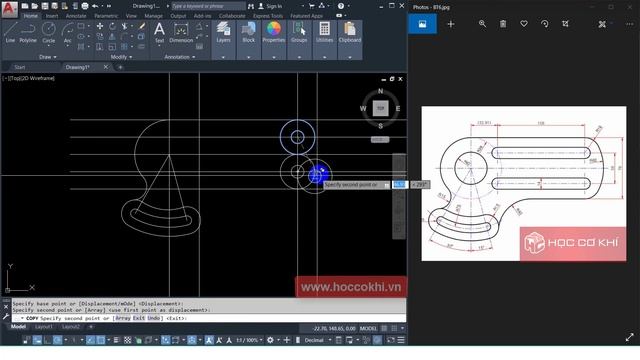640x360 pixels.
Task: Click the viewport [Top][2D Wireframe] label
Action: 29,78
